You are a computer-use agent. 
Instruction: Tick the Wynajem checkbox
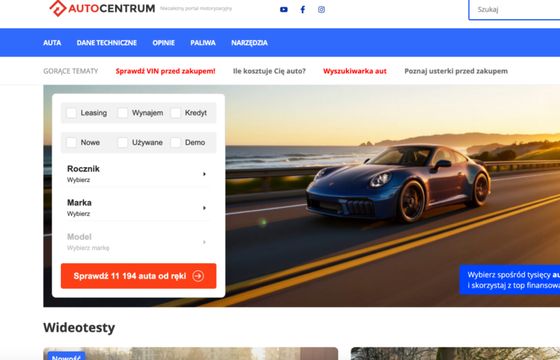pyautogui.click(x=123, y=113)
